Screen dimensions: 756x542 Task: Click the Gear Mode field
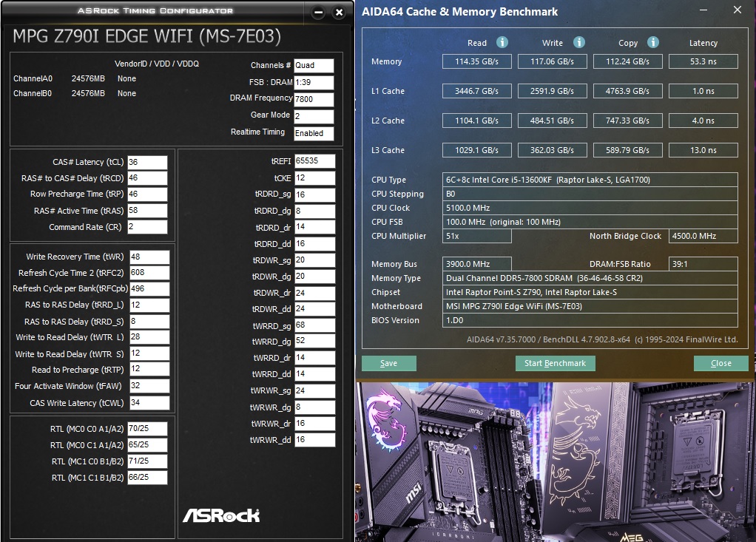(314, 116)
